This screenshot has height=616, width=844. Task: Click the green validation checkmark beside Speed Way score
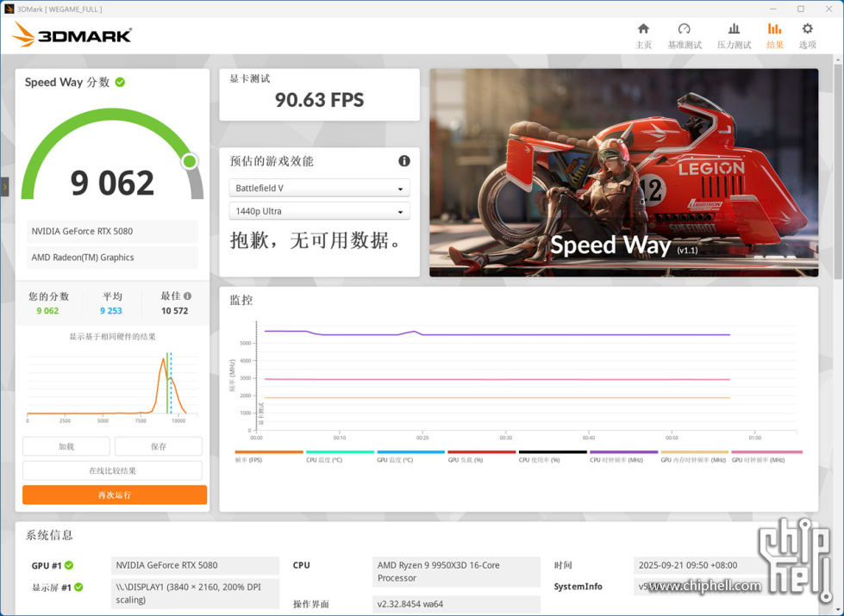(x=120, y=83)
